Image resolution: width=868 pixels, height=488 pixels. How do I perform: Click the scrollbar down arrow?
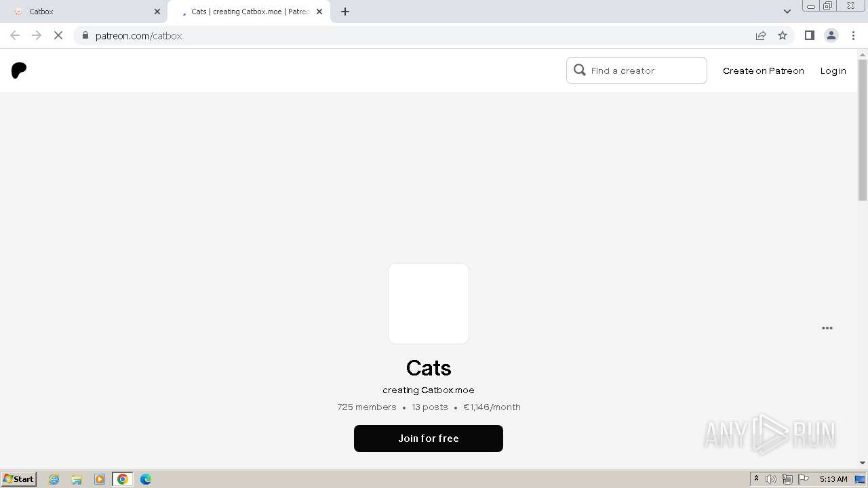[863, 463]
